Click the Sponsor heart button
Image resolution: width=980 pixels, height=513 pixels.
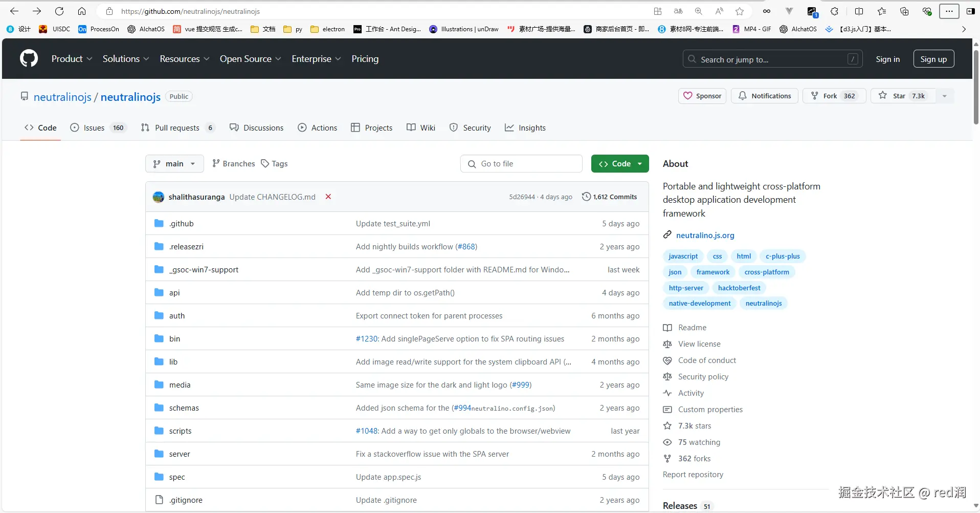702,96
